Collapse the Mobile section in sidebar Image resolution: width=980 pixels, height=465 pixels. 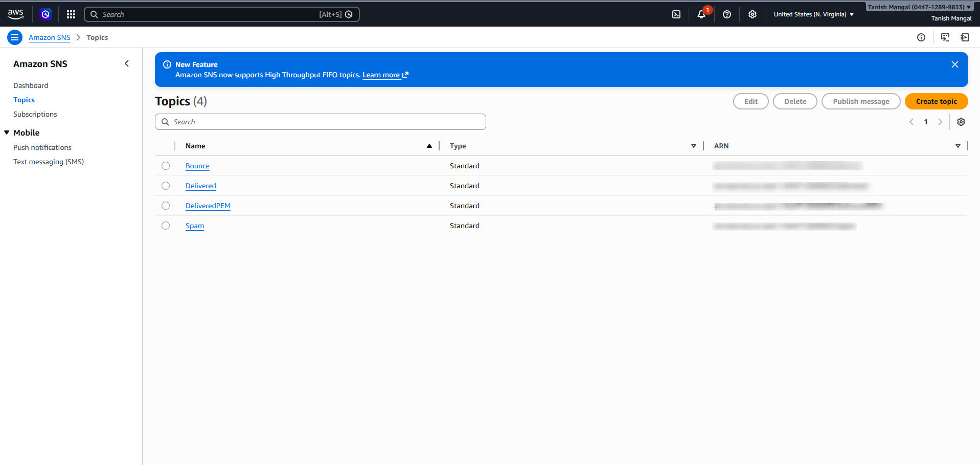coord(7,132)
